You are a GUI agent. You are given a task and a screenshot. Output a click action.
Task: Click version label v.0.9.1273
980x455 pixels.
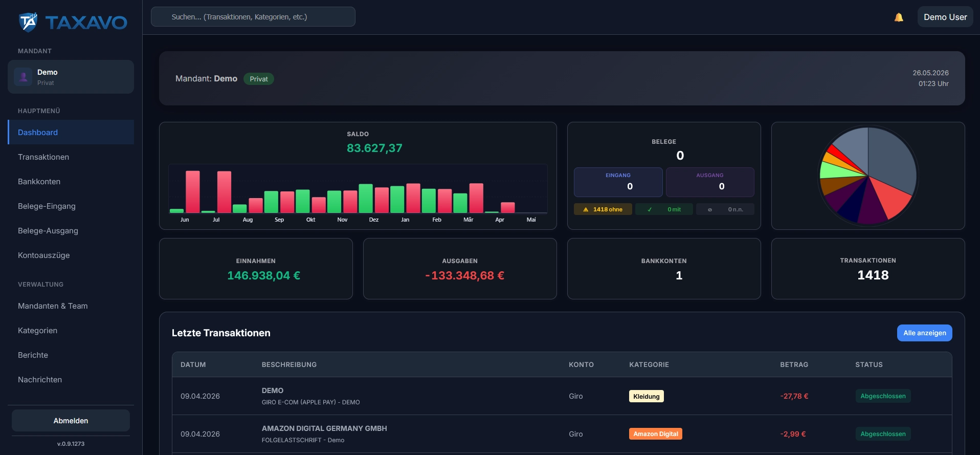[71, 444]
